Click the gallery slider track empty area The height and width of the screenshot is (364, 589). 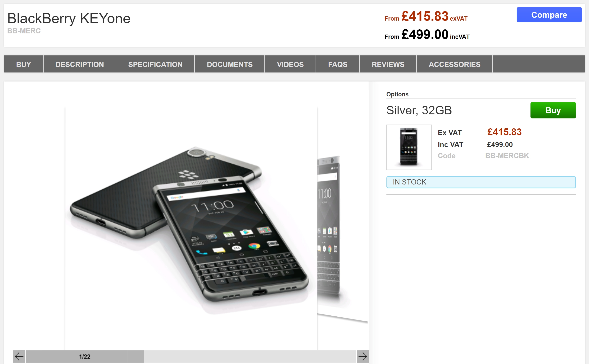tap(250, 356)
